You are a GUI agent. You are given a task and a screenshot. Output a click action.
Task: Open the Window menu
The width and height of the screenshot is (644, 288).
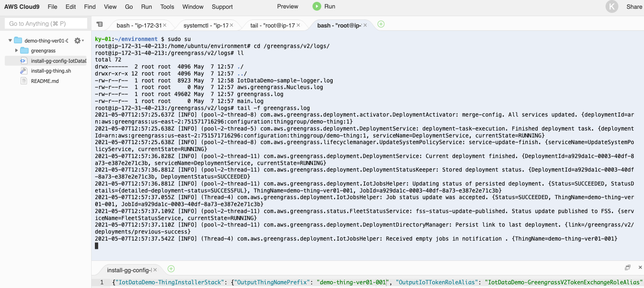[193, 7]
